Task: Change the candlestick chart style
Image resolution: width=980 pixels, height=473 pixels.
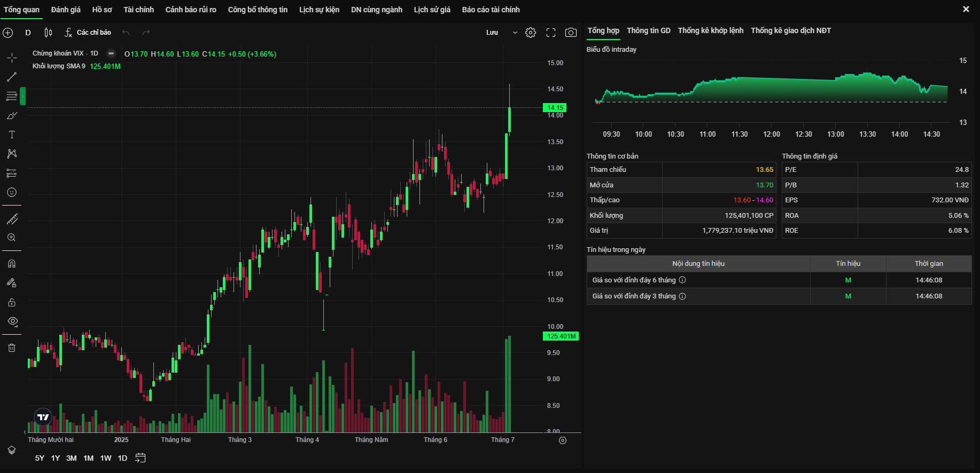Action: click(x=48, y=33)
